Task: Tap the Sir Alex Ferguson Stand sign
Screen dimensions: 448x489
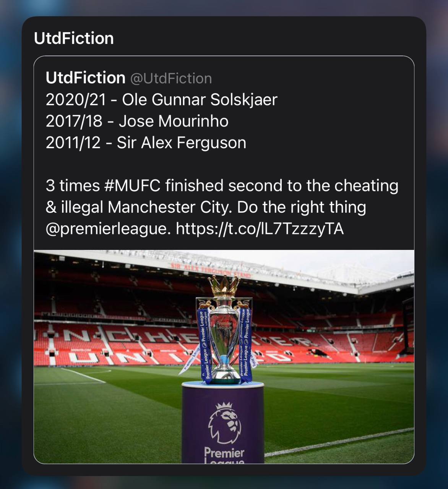Action: coord(211,269)
